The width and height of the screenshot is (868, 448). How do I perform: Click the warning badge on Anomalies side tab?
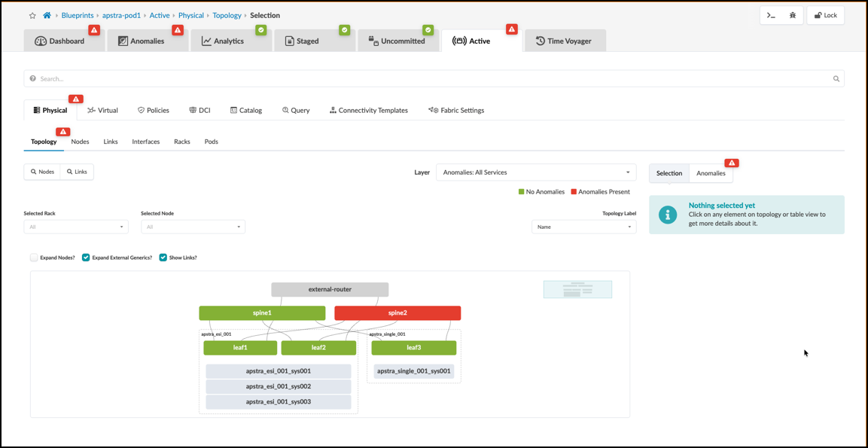732,163
